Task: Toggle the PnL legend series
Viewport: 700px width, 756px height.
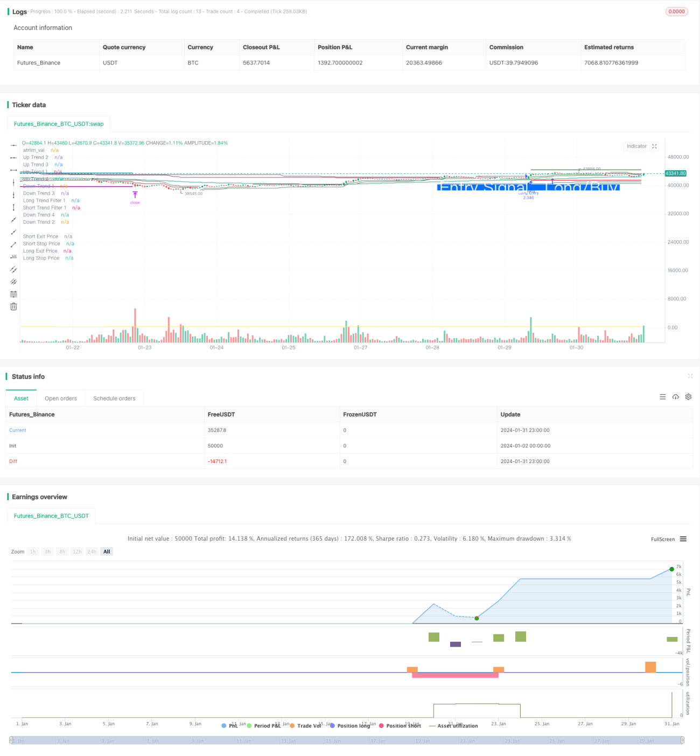Action: (x=230, y=726)
